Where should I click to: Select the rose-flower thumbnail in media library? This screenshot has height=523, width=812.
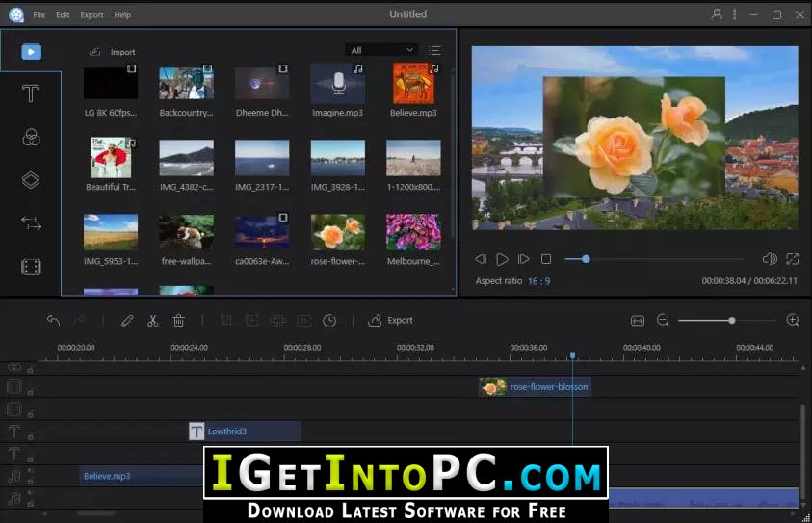click(338, 232)
